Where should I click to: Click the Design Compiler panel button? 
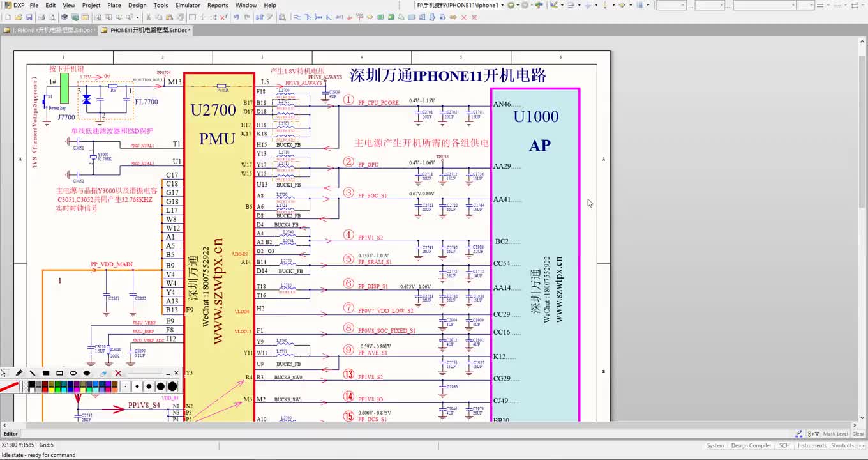coord(751,445)
